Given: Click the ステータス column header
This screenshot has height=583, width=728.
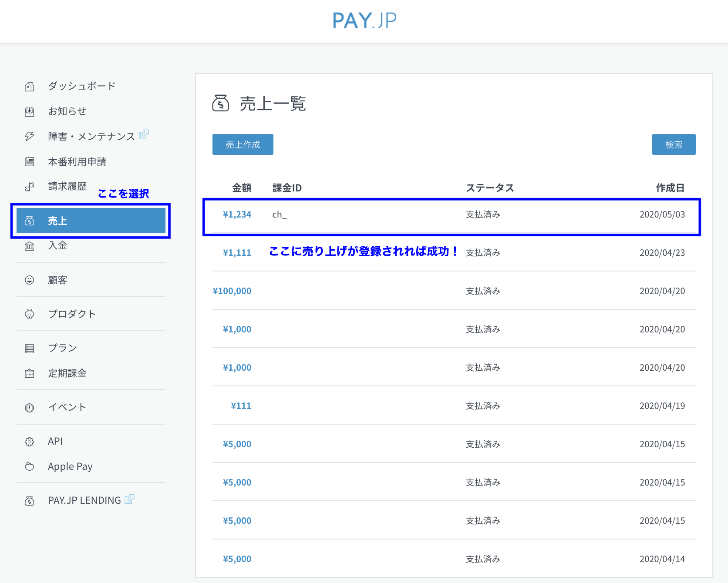Looking at the screenshot, I should tap(490, 188).
